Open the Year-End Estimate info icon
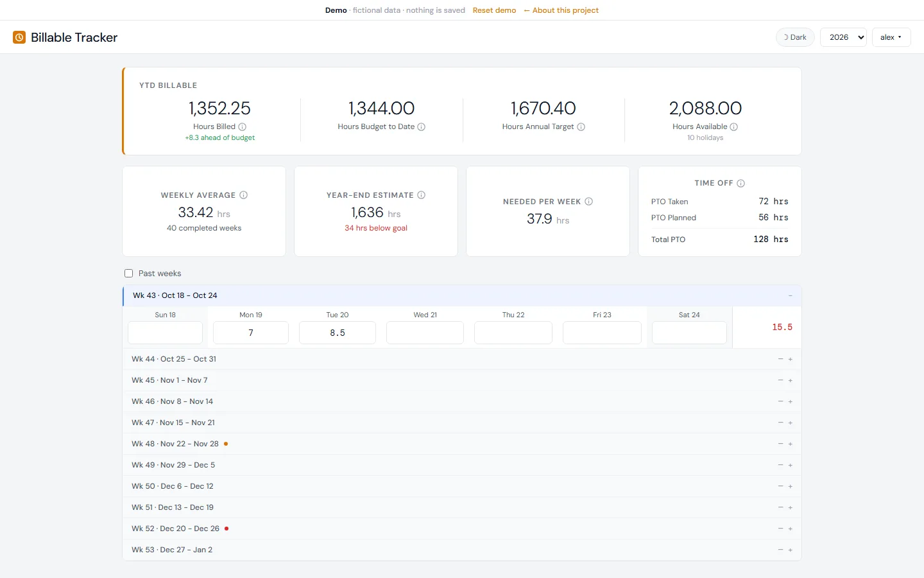 pos(422,195)
